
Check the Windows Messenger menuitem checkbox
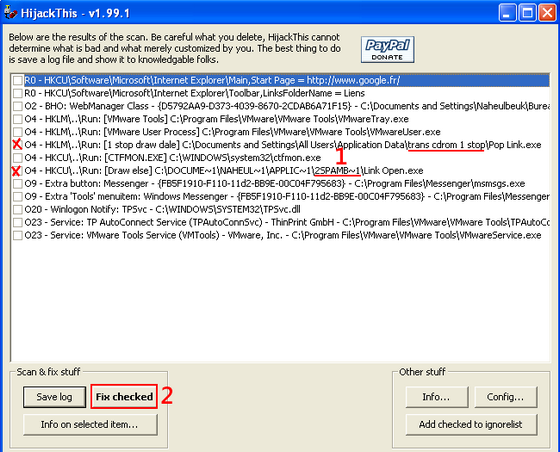point(18,196)
